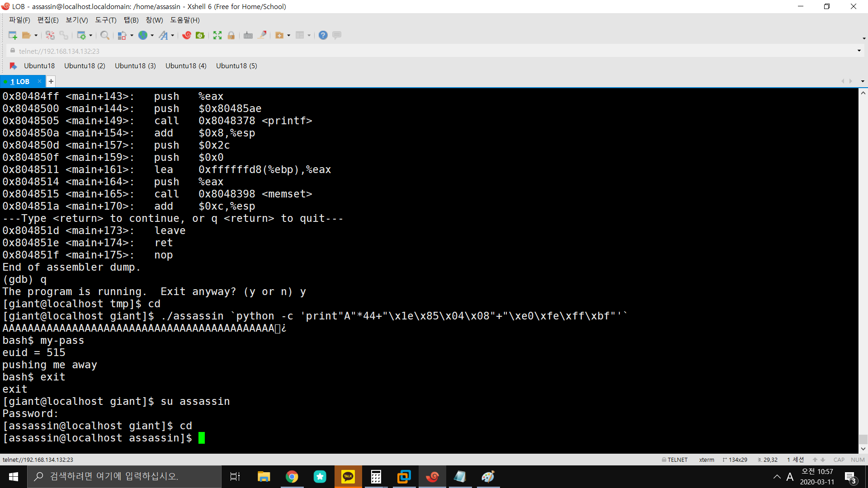
Task: Add a new tab with plus button
Action: [x=51, y=81]
